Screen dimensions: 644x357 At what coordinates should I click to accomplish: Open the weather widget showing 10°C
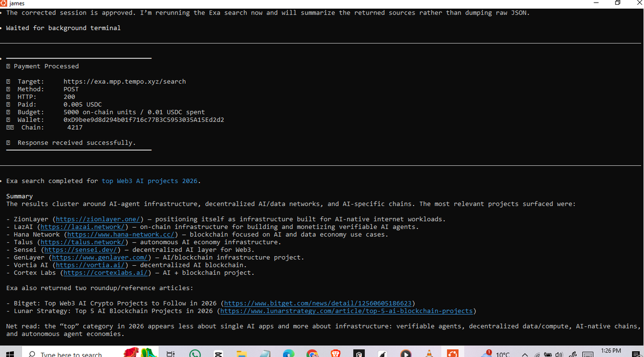point(496,354)
